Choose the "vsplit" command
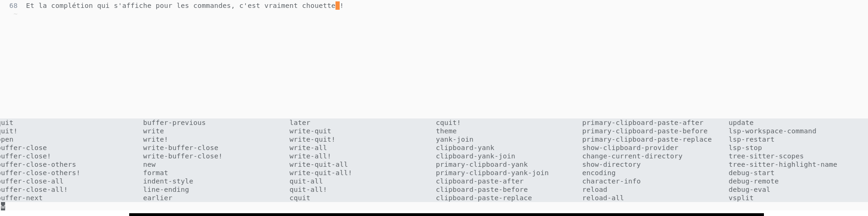 [x=741, y=198]
